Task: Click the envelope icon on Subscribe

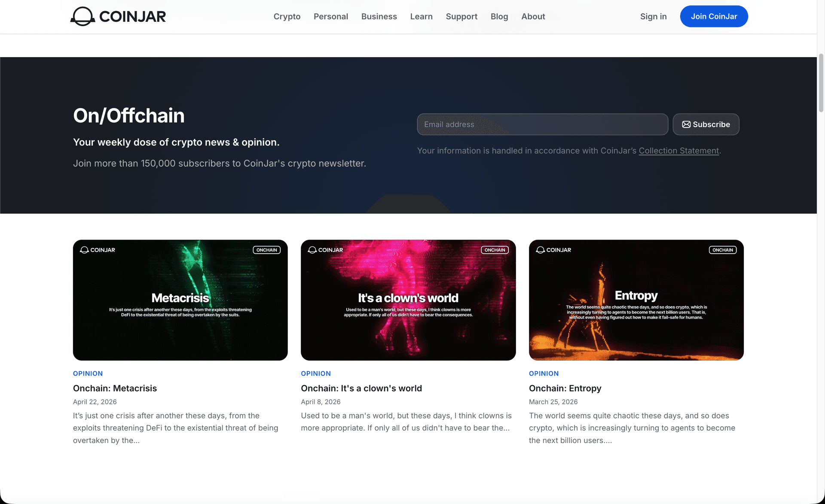Action: click(x=686, y=124)
